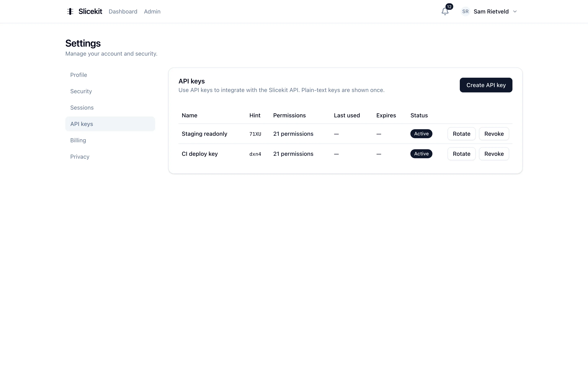Open the notifications bell
Viewport: 588px width, 368px height.
click(445, 11)
